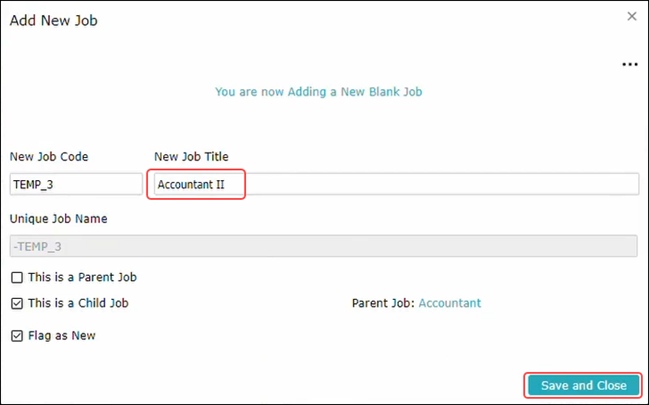Click the This is a Child Job label
This screenshot has height=405, width=649.
78,303
